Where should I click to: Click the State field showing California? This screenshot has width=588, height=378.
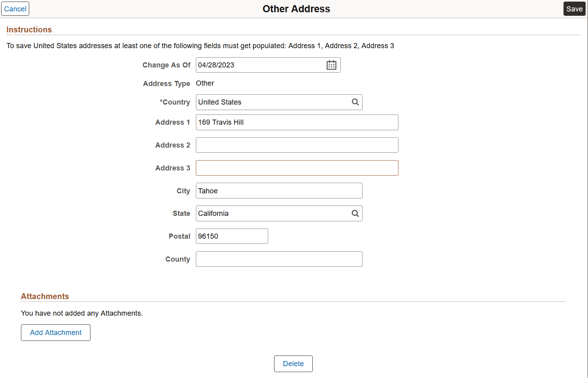[x=272, y=213]
